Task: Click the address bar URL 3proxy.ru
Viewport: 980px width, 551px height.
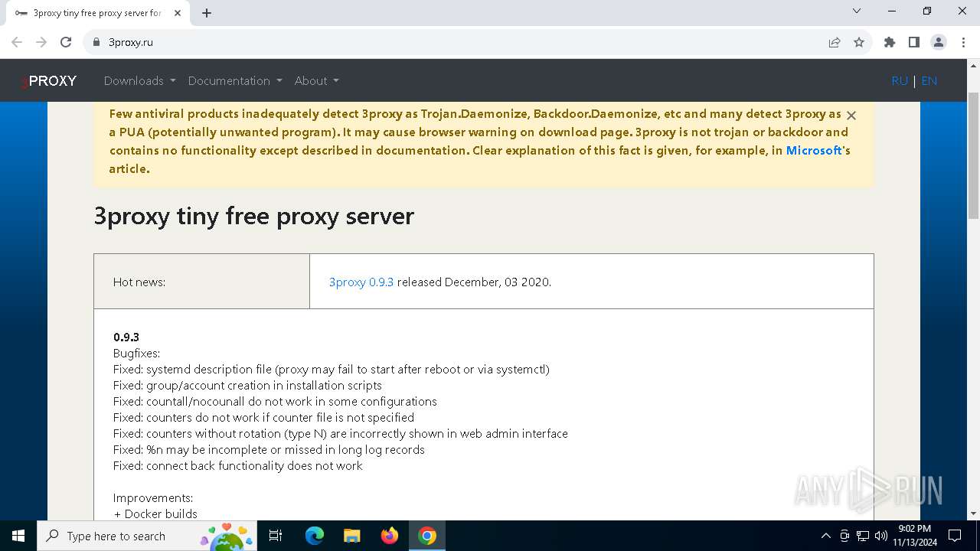Action: pyautogui.click(x=131, y=42)
